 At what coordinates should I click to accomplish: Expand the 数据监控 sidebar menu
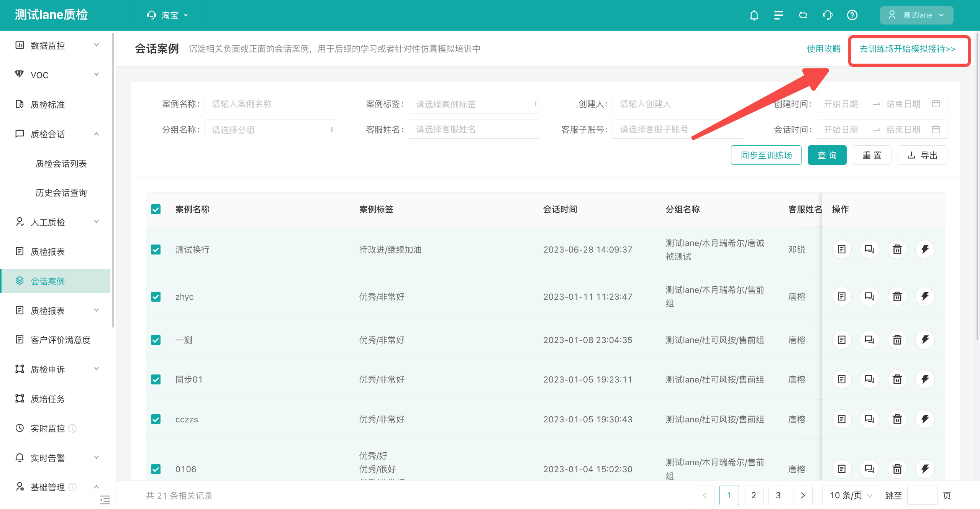[x=55, y=45]
